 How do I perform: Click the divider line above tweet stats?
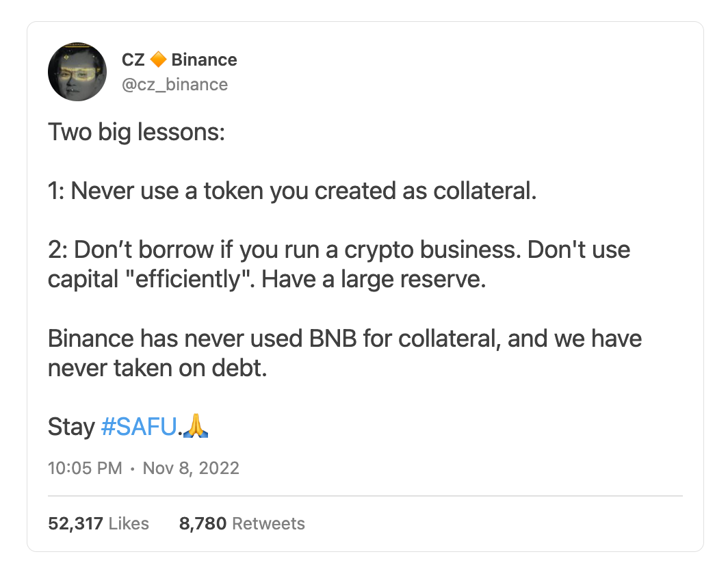(365, 495)
